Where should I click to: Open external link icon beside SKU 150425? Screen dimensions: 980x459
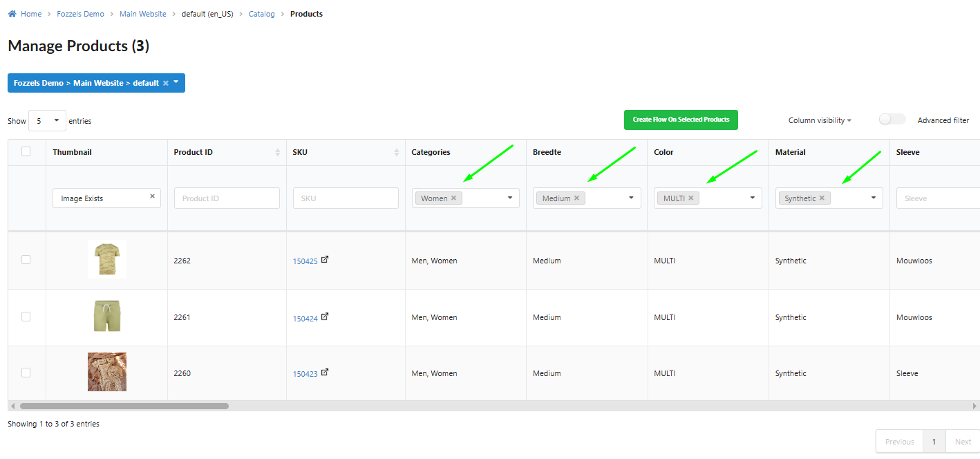[325, 260]
